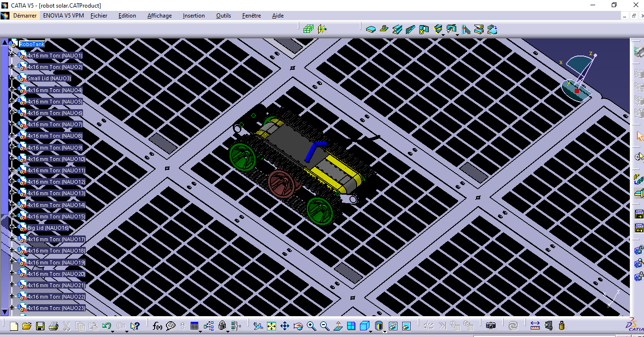The width and height of the screenshot is (644, 337).
Task: Take a screen capture with camera icon
Action: point(491,326)
